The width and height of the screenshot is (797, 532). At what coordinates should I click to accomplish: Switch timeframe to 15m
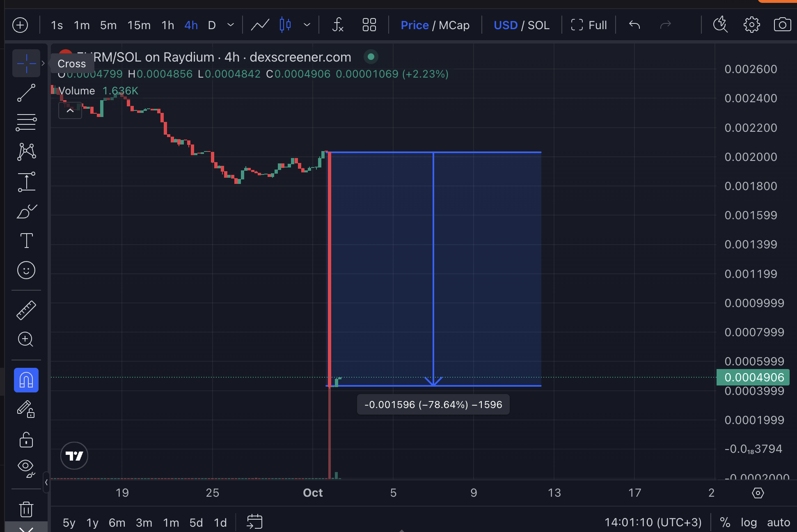[x=139, y=25]
